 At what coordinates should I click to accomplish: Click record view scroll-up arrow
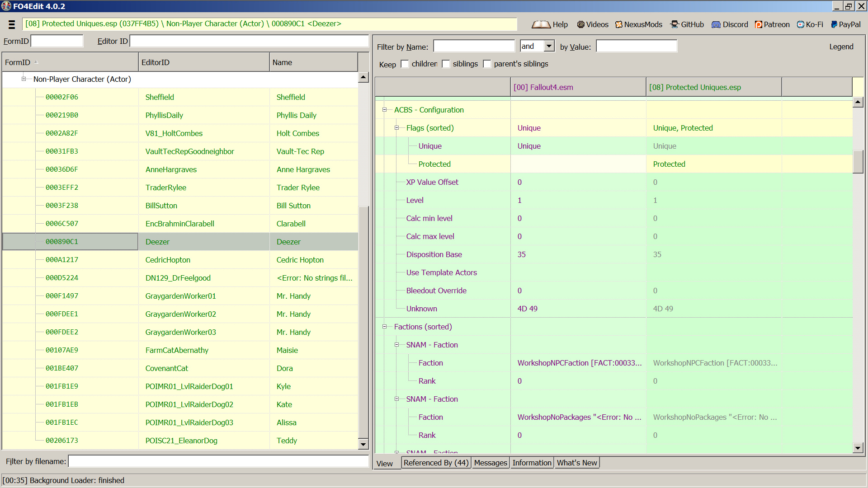tap(858, 102)
